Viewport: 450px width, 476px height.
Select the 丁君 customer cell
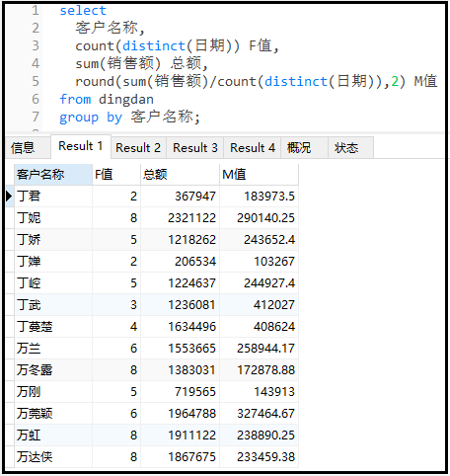(x=53, y=197)
